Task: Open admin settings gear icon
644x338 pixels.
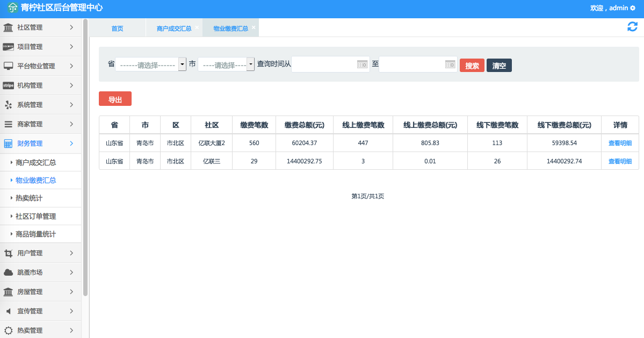Action: pyautogui.click(x=633, y=8)
